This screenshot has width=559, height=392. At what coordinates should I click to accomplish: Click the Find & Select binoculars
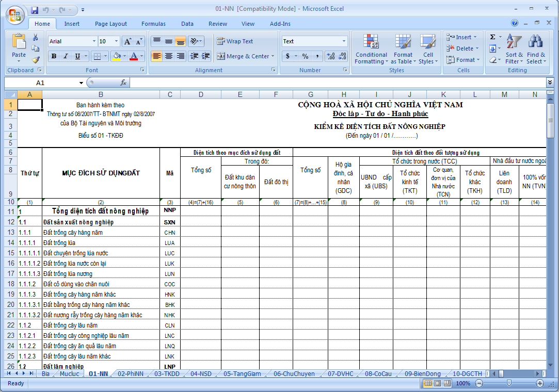(x=535, y=50)
